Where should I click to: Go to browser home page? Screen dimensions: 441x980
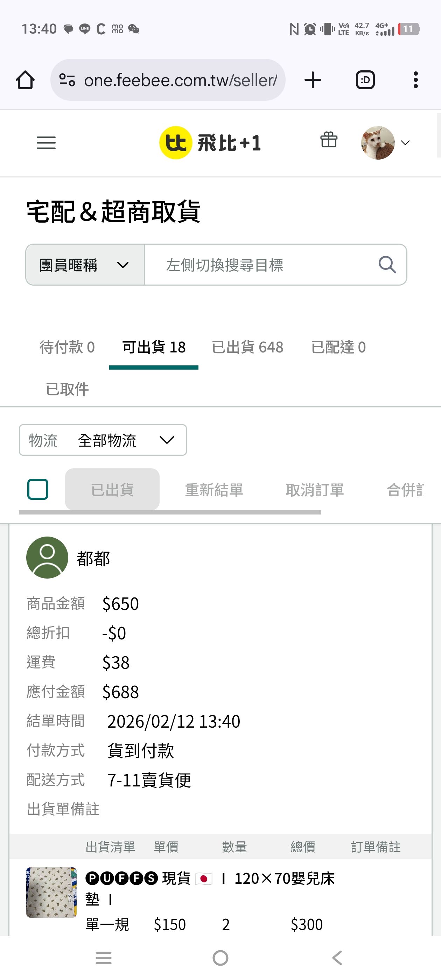26,80
